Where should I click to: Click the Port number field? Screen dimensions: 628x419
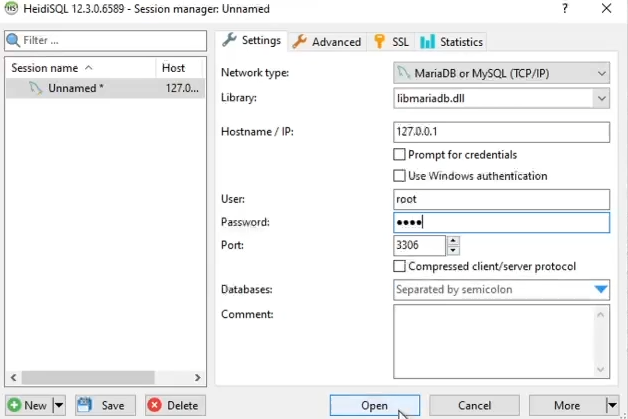point(419,245)
